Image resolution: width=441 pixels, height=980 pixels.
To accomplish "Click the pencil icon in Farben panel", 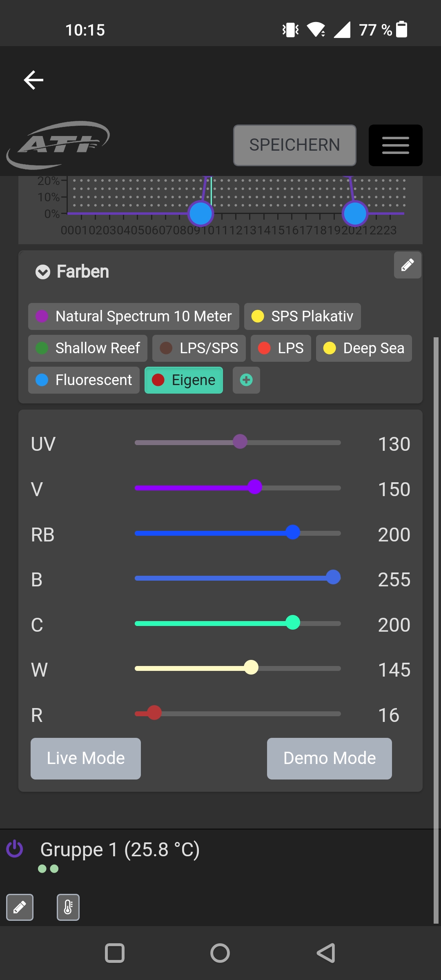I will (408, 265).
